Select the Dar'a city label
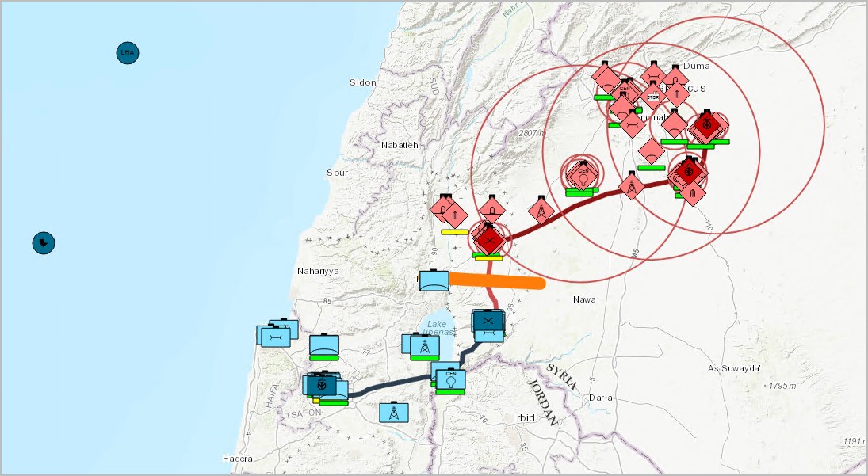This screenshot has width=868, height=476. (x=601, y=398)
